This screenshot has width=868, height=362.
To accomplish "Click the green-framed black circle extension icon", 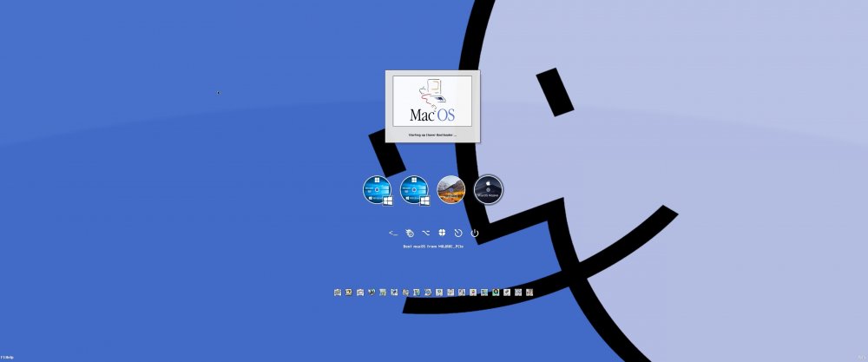I will click(x=496, y=293).
